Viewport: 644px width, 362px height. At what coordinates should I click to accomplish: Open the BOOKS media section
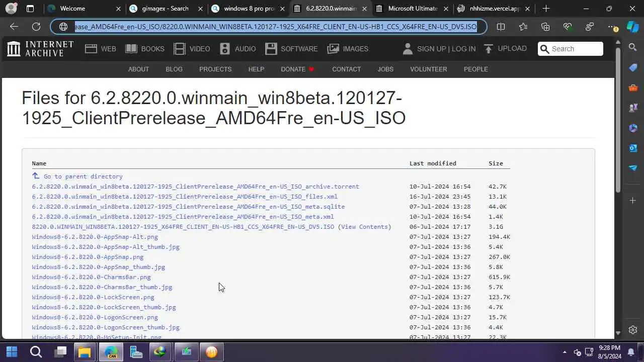(144, 49)
